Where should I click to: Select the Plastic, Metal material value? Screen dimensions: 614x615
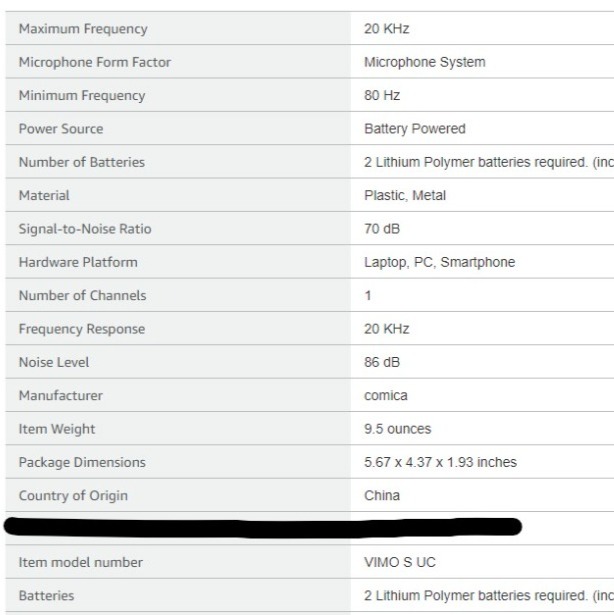(x=405, y=195)
